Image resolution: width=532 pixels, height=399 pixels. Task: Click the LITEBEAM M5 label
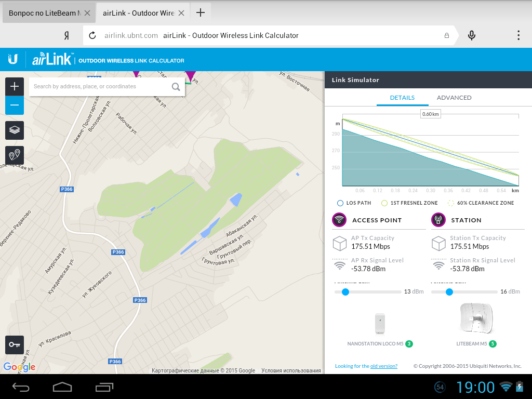pos(472,344)
